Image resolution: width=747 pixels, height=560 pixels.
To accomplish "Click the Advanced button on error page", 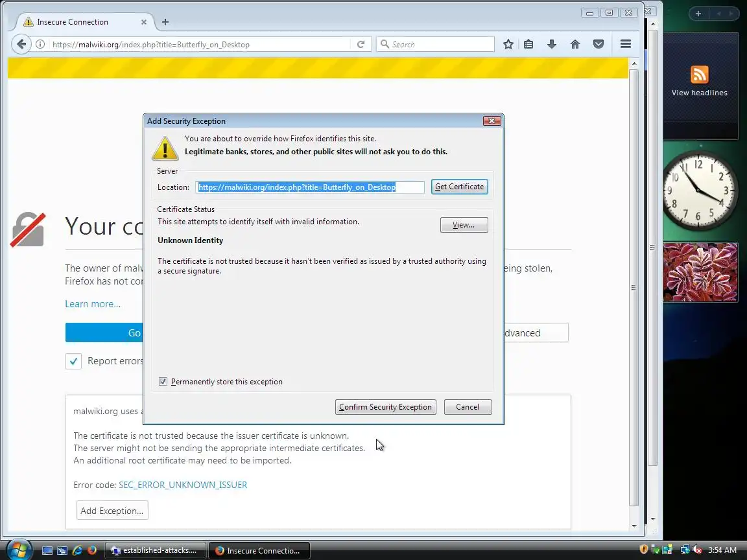I will [536, 333].
